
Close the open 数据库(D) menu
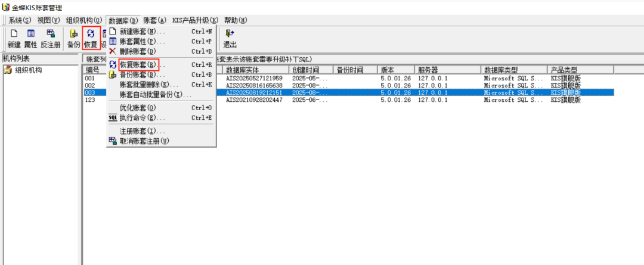[123, 20]
